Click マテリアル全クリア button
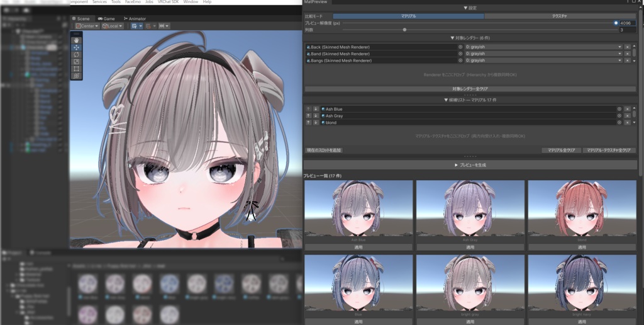Viewport: 644px width, 325px height. 561,150
